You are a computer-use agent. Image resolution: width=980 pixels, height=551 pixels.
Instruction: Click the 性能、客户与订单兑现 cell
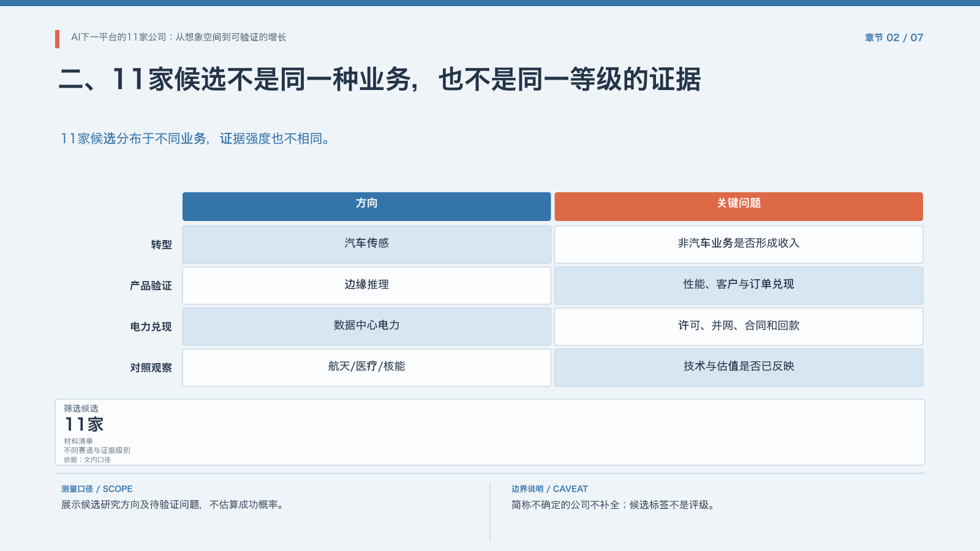[x=739, y=285]
